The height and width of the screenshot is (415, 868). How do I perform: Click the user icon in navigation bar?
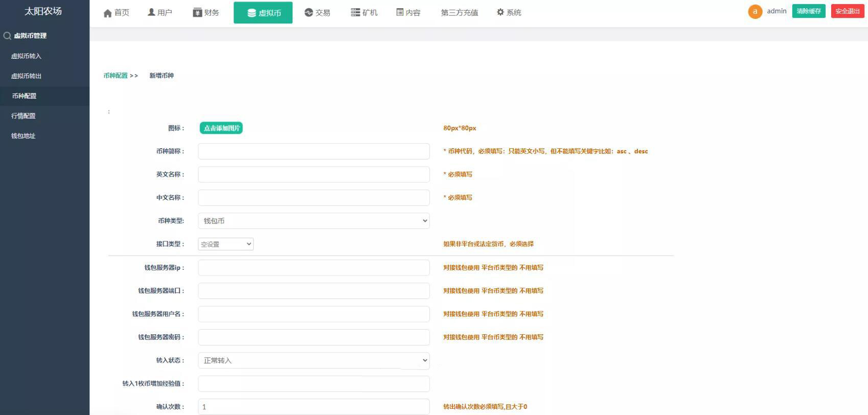pyautogui.click(x=151, y=12)
